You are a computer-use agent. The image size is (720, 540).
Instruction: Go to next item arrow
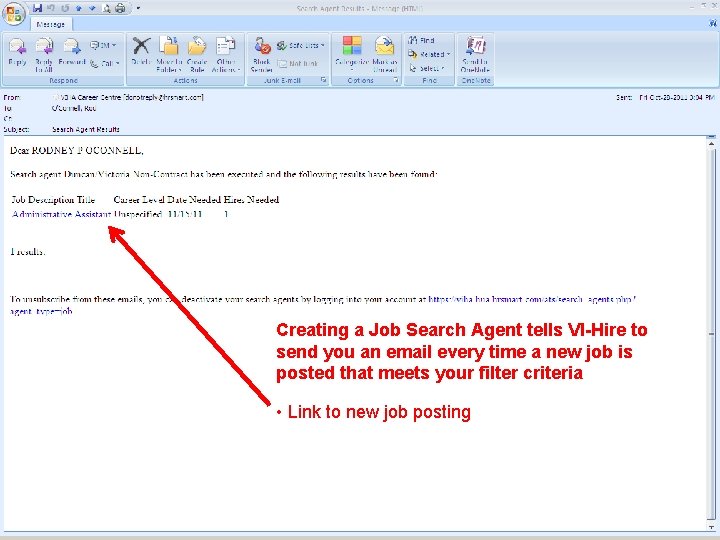92,8
